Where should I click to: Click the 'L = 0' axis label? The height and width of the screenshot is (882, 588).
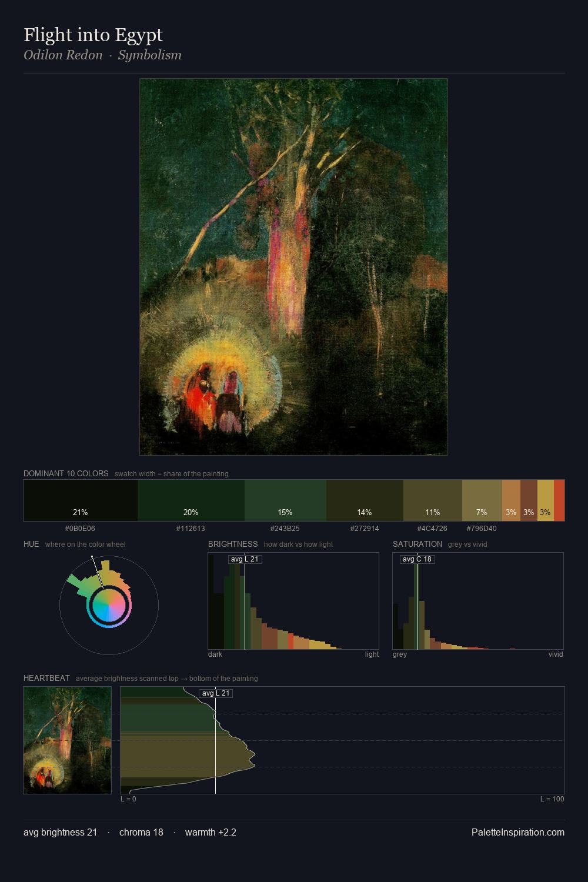pyautogui.click(x=128, y=799)
